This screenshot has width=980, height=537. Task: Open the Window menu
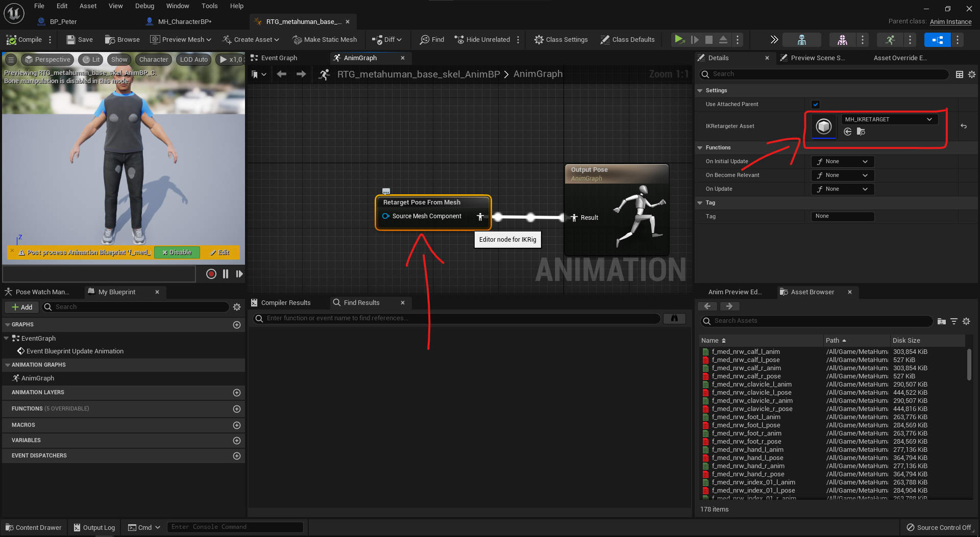(x=178, y=6)
